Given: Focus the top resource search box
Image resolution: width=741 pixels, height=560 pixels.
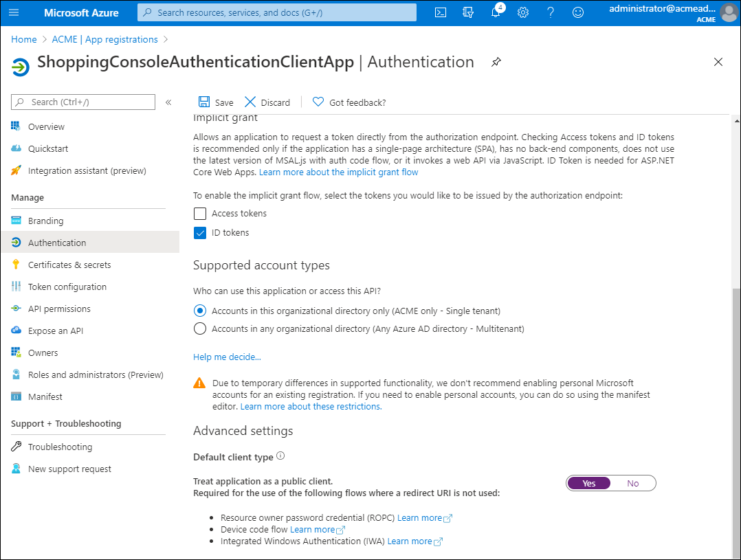Looking at the screenshot, I should click(277, 12).
